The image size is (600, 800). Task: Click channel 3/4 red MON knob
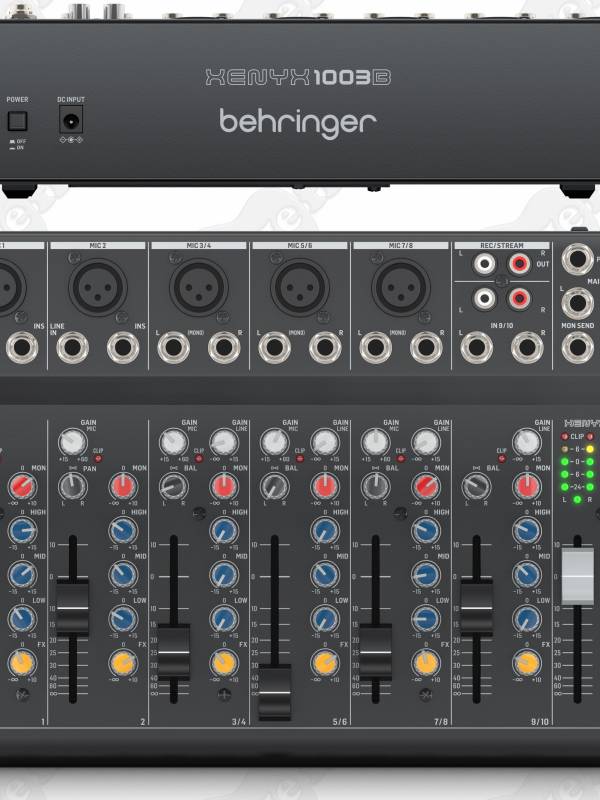(224, 486)
